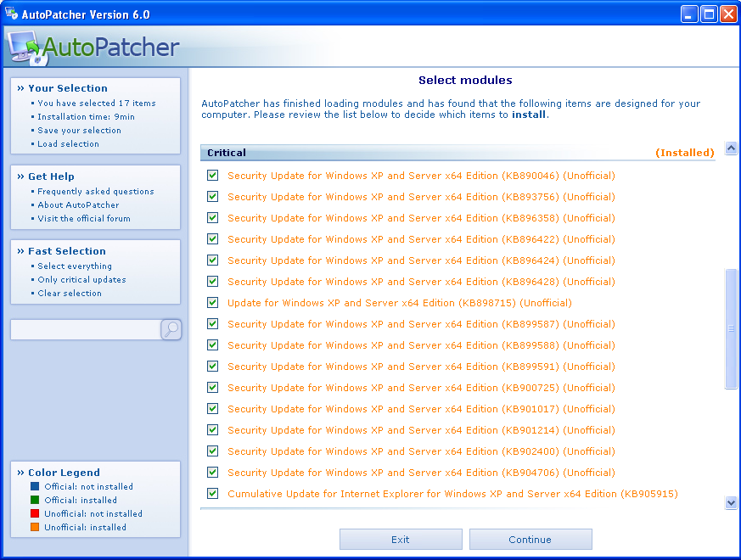Maximize the AutoPatcher window

(709, 14)
